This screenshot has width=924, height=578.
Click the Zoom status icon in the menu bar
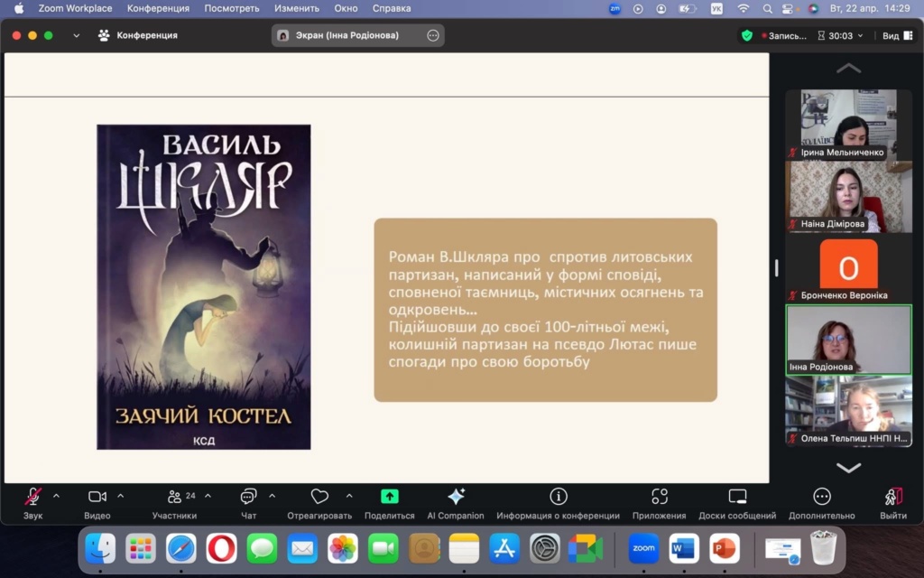[x=614, y=8]
